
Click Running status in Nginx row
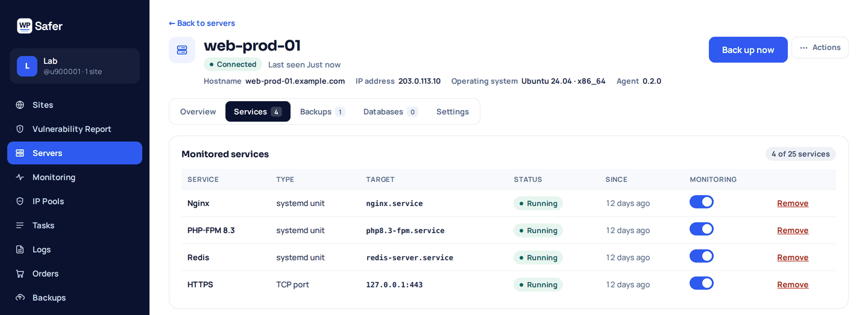[x=538, y=204]
